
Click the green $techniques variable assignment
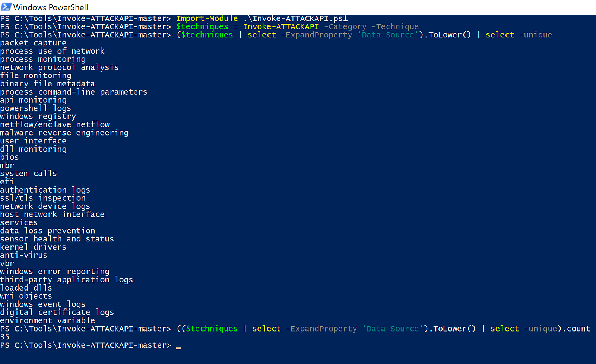coord(202,26)
